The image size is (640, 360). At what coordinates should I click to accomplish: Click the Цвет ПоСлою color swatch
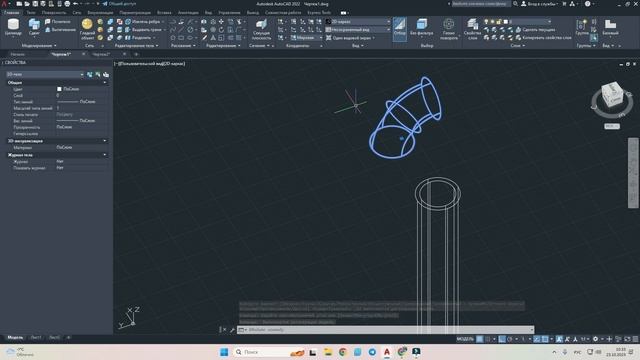59,89
